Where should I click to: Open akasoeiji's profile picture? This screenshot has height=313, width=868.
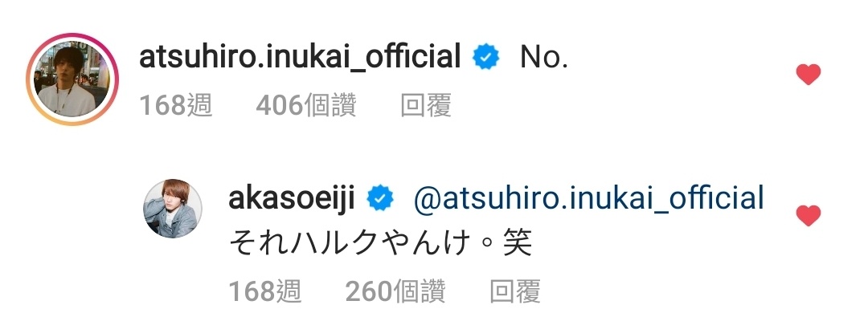pos(173,209)
